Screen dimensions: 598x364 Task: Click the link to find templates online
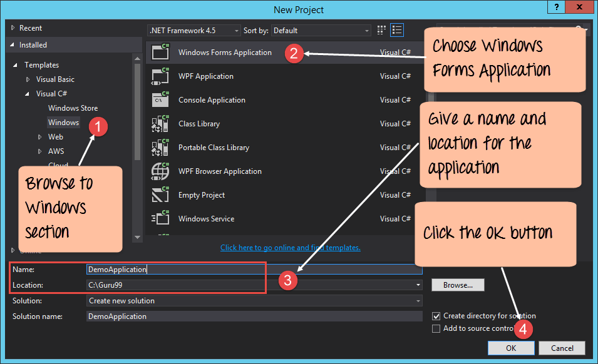[x=290, y=248]
